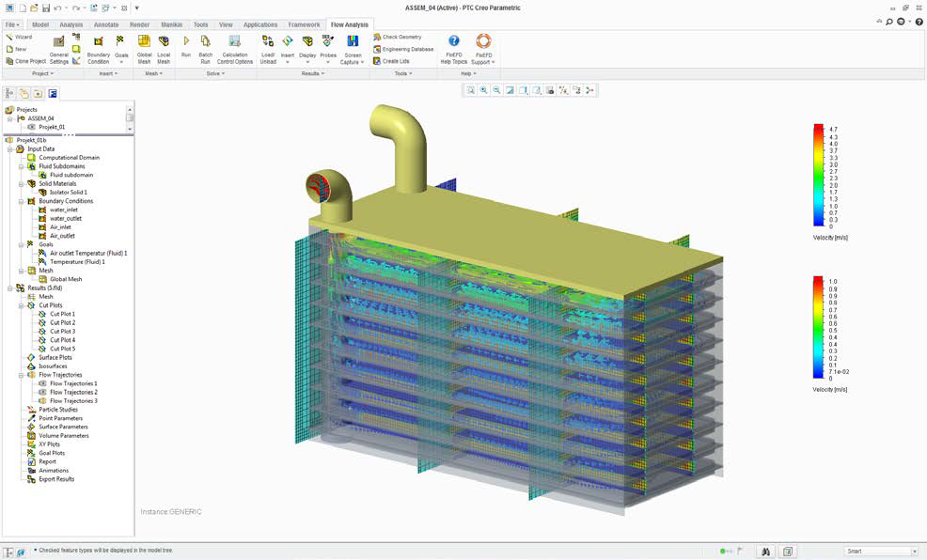Select the Local Mesh tool
This screenshot has width=927, height=560.
click(x=164, y=41)
